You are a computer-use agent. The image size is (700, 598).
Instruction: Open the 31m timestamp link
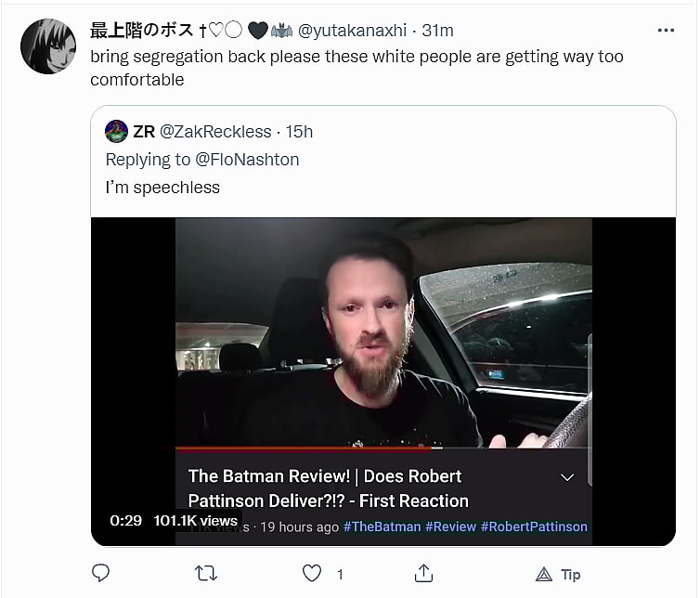437,31
